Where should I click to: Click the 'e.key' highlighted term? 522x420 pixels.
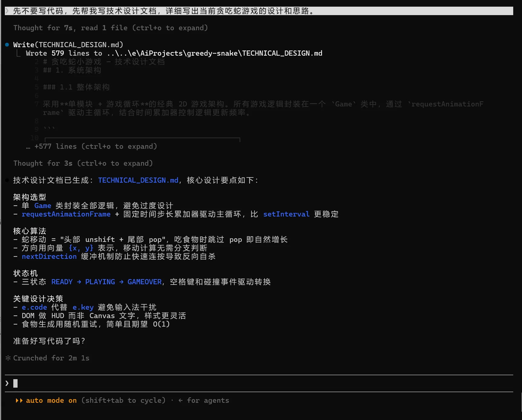[x=83, y=307]
